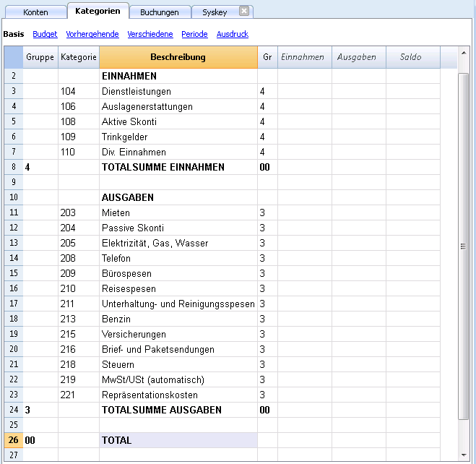Open the Ausdruck view link
476x464 pixels.
coord(233,34)
